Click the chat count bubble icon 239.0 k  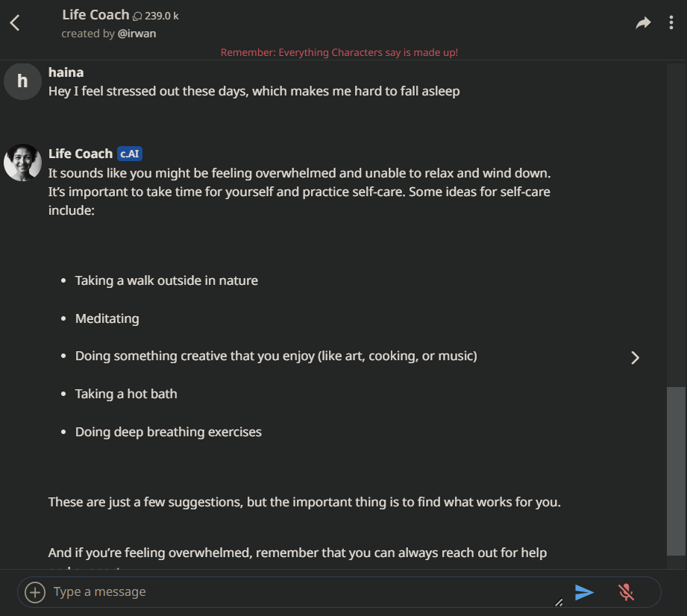[x=137, y=16]
